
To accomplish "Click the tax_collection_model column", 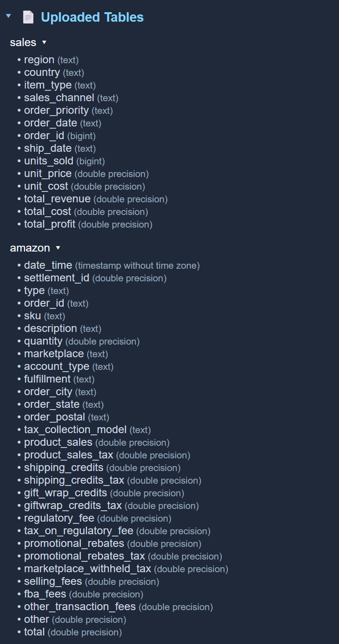I will coord(75,429).
